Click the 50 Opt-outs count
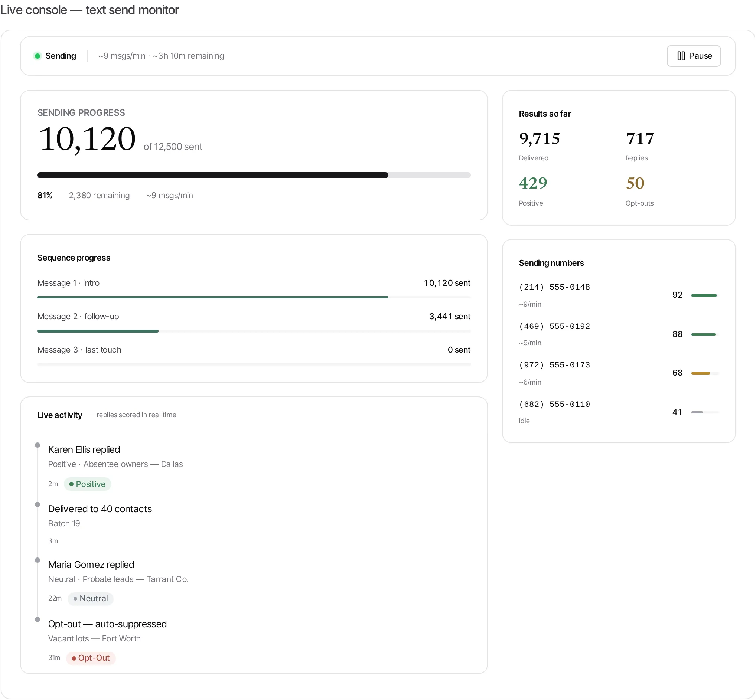 click(635, 183)
